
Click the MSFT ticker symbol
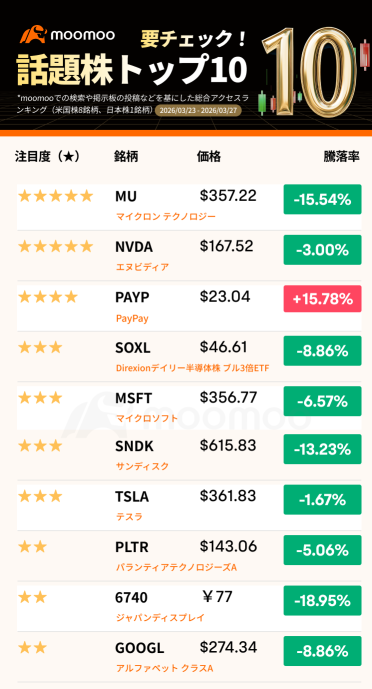(x=133, y=399)
